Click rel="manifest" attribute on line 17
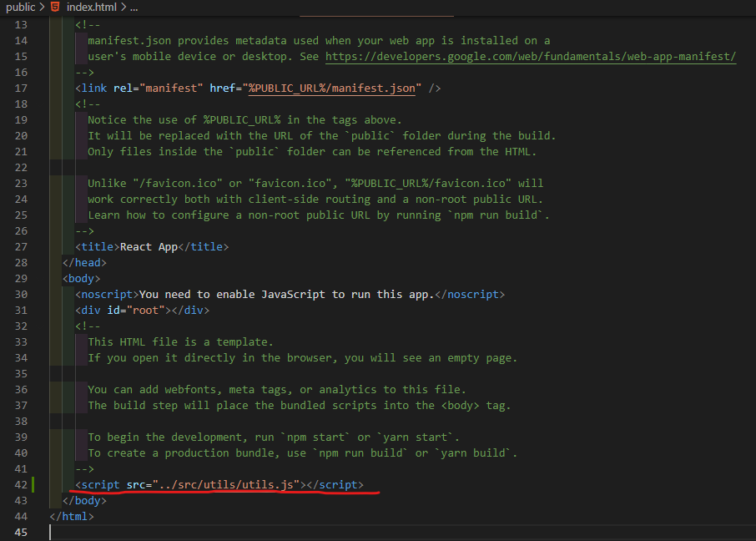Image resolution: width=756 pixels, height=541 pixels. (x=159, y=88)
